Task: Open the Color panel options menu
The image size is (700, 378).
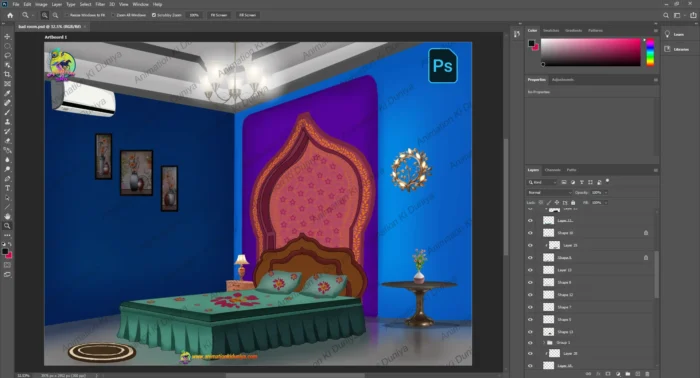Action: pyautogui.click(x=655, y=30)
